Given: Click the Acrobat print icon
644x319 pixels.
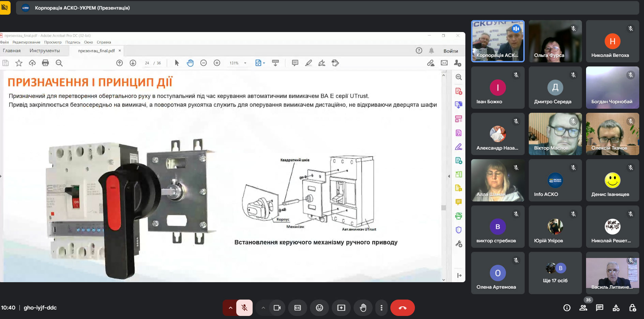Looking at the screenshot, I should [x=45, y=63].
